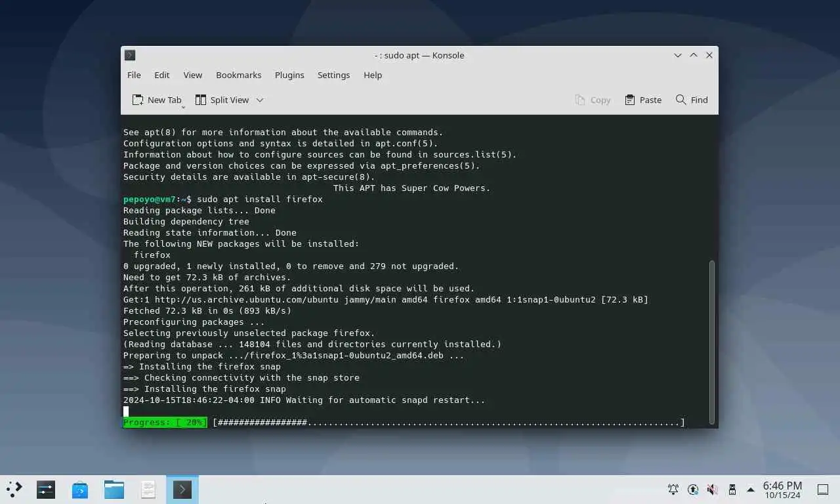Open notifications bell in system tray
The height and width of the screenshot is (504, 840).
click(x=673, y=490)
